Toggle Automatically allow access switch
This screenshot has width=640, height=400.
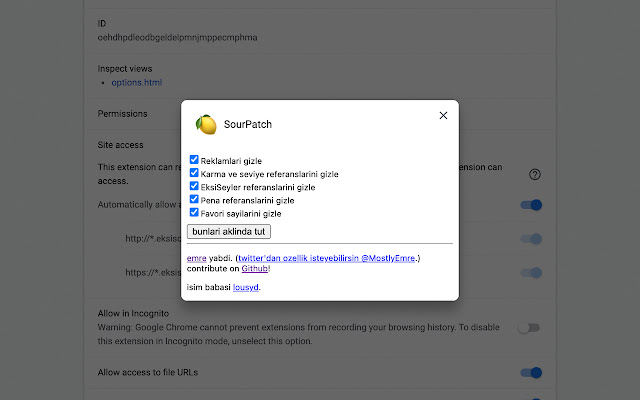pos(531,205)
